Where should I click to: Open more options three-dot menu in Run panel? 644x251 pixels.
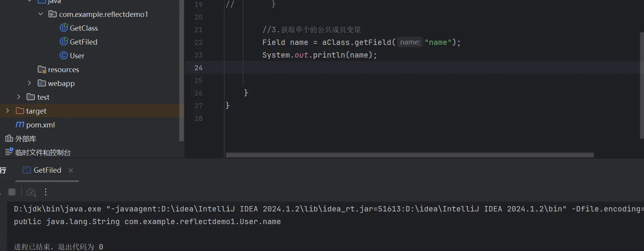coord(46,192)
